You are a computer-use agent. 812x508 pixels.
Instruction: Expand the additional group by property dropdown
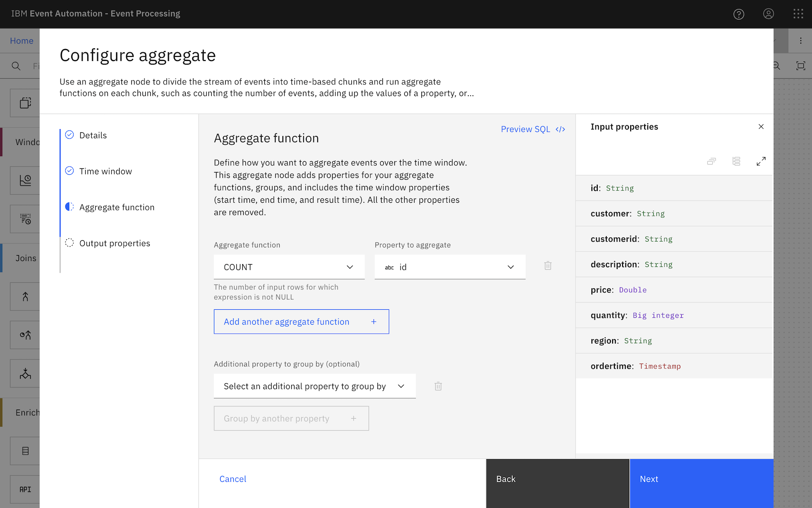(x=314, y=386)
